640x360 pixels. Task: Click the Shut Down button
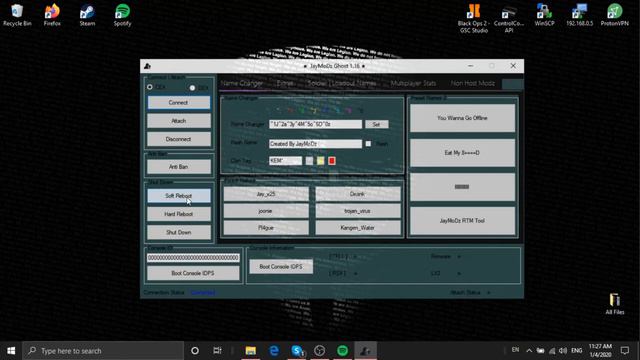point(179,232)
